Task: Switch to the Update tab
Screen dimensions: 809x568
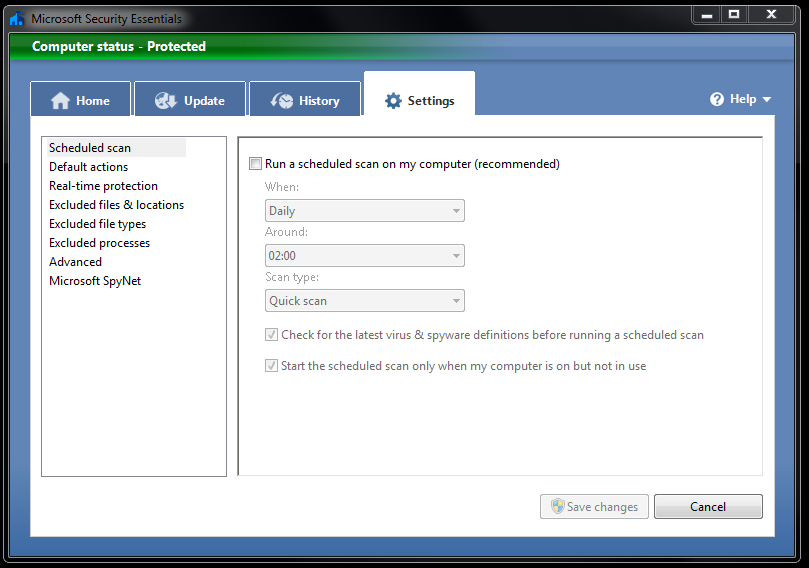Action: pos(190,99)
